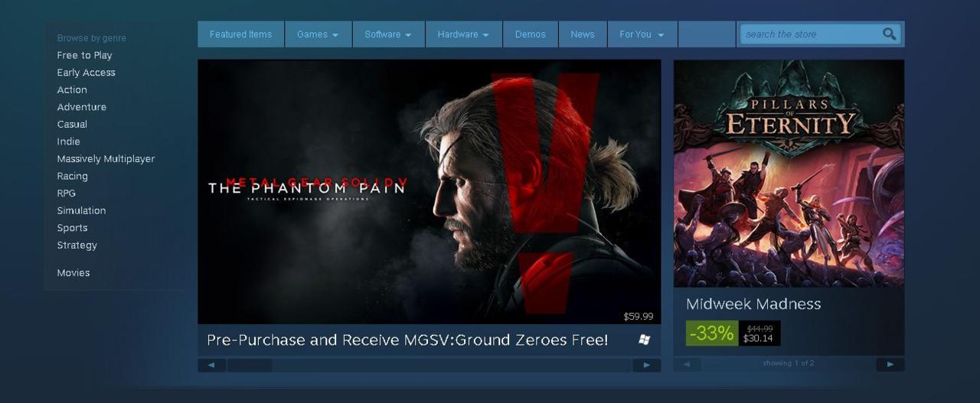
Task: Browse Simulation genre
Action: (x=81, y=210)
